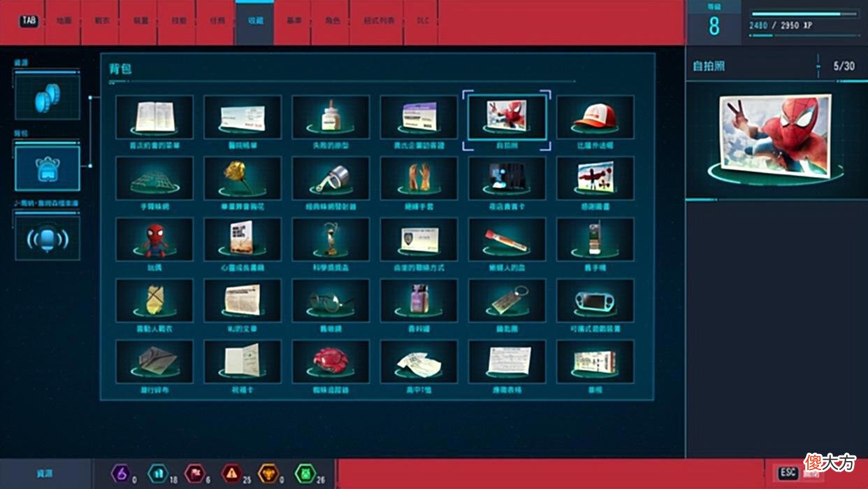Select the wrestler costume item
The image size is (868, 489).
pyautogui.click(x=154, y=300)
